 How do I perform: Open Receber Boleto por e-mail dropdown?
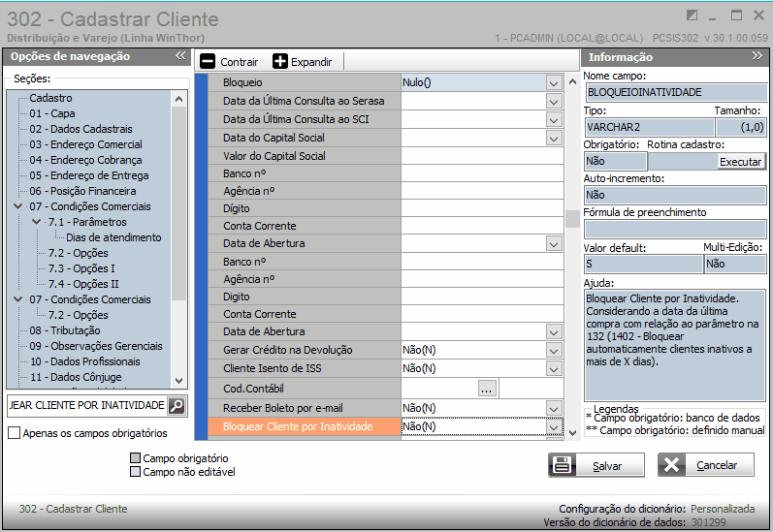554,408
